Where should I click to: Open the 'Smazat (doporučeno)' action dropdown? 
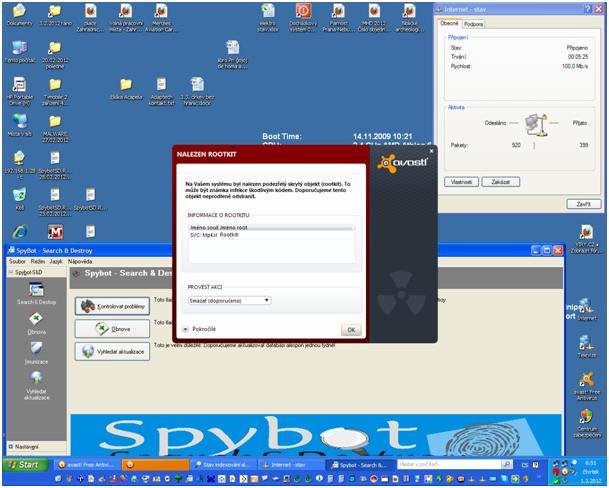pos(230,300)
